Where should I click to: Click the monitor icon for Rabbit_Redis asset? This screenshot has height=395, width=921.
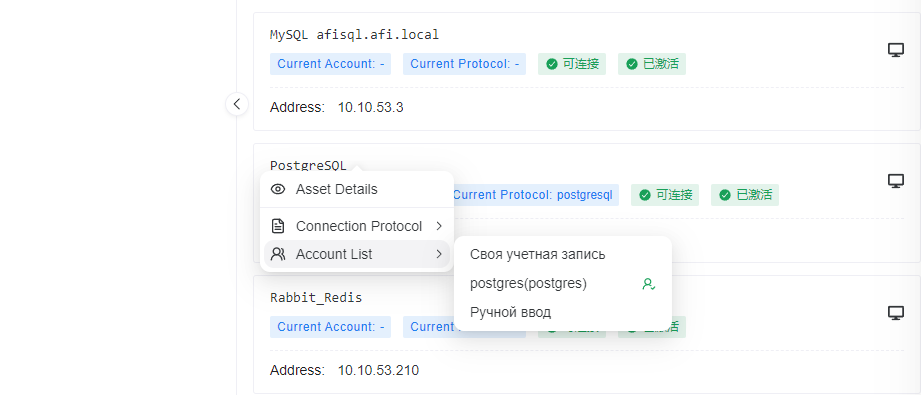[x=895, y=313]
